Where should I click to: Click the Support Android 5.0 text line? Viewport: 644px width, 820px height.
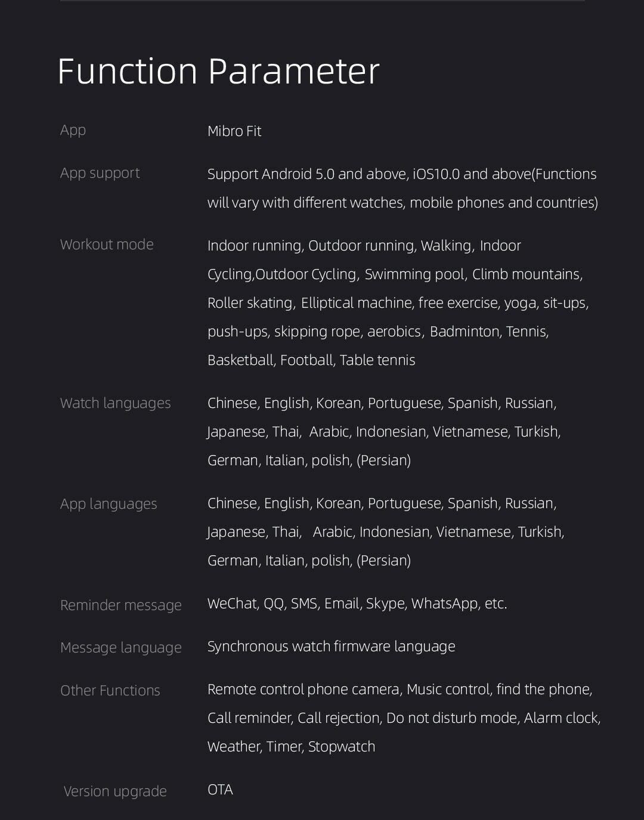tap(402, 174)
